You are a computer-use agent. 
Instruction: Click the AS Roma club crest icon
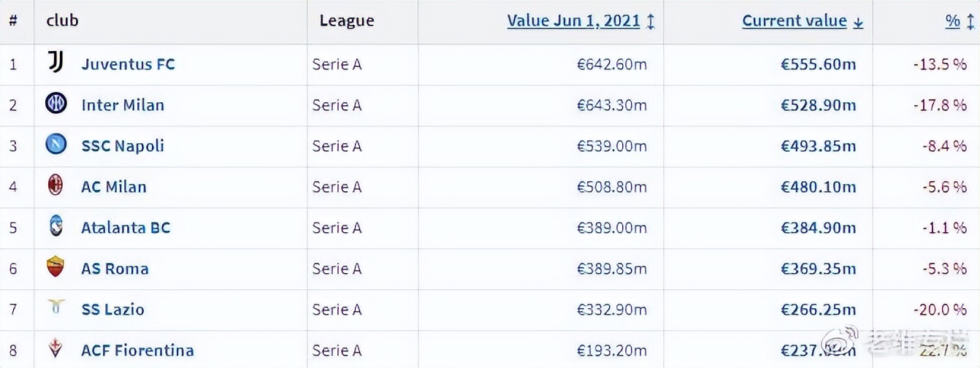point(55,268)
